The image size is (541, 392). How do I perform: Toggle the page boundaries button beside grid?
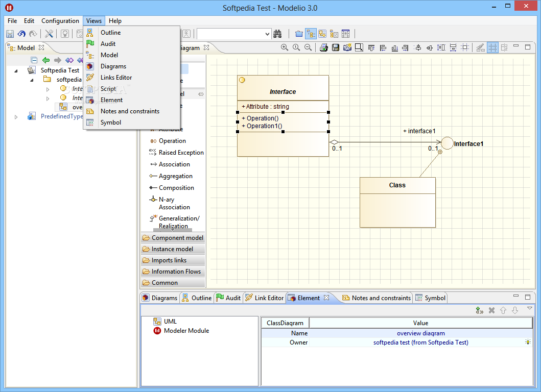pyautogui.click(x=504, y=47)
